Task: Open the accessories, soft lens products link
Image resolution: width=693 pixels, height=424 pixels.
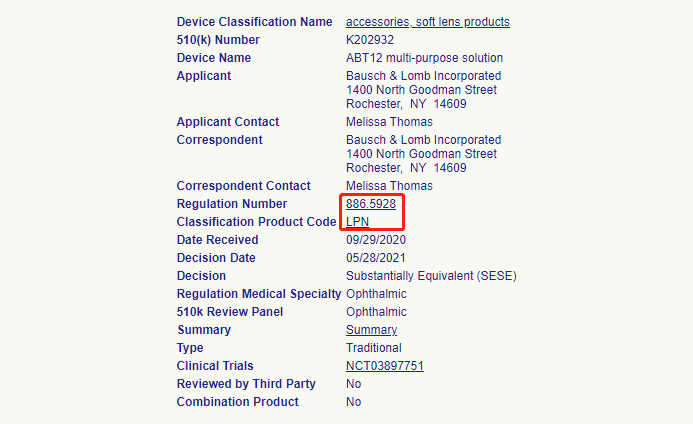Action: pyautogui.click(x=427, y=22)
